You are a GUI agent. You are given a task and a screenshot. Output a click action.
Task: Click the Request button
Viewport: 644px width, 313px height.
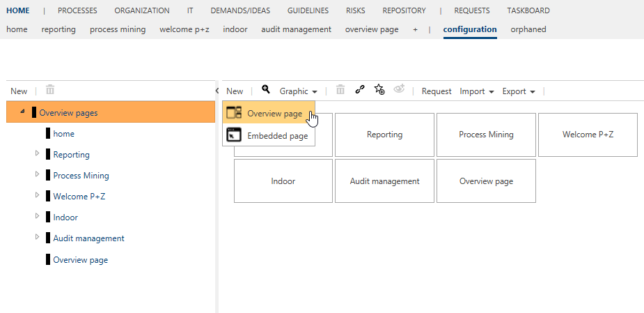pyautogui.click(x=436, y=91)
